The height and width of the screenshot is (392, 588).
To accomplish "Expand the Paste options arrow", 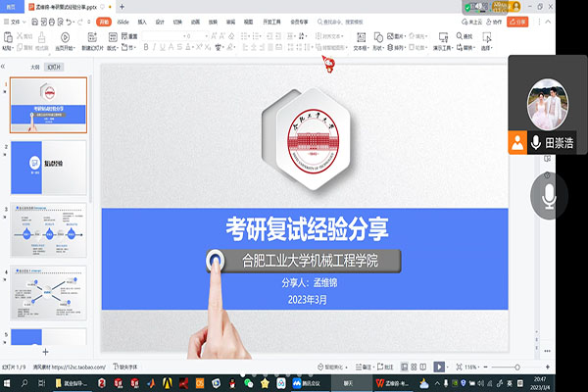I will coord(13,48).
